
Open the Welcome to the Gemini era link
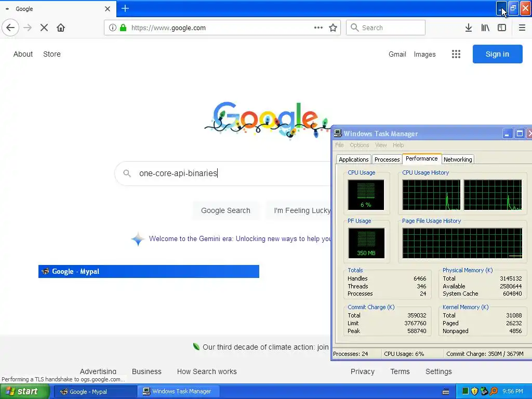click(240, 239)
